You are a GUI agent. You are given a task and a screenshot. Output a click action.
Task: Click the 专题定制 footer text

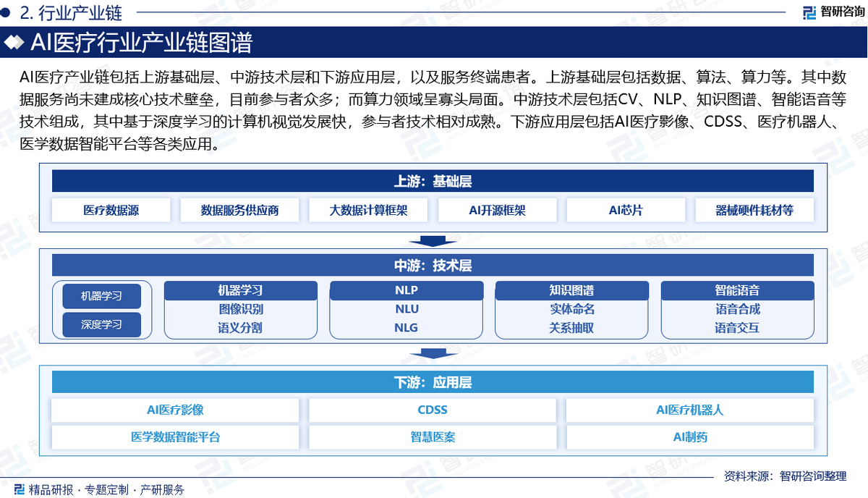point(107,490)
